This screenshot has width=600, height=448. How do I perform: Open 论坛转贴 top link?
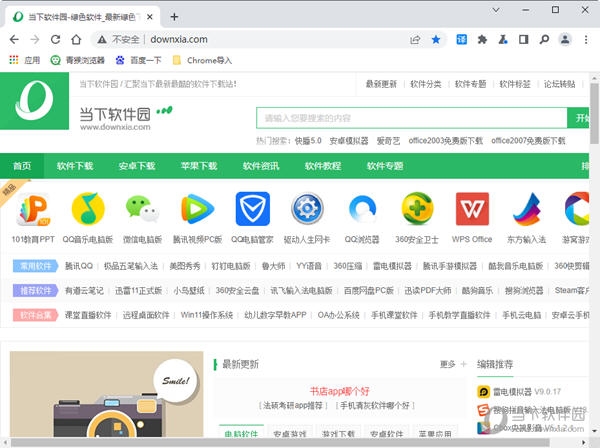560,84
